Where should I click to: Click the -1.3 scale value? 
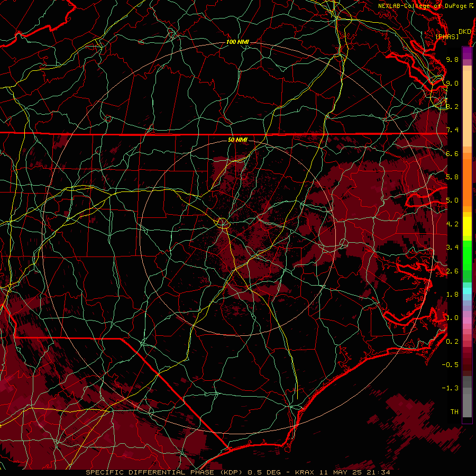(x=450, y=388)
